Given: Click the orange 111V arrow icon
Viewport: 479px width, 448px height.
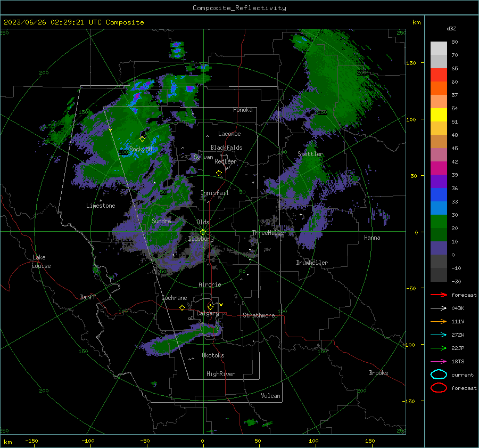Looking at the screenshot, I should pos(439,321).
